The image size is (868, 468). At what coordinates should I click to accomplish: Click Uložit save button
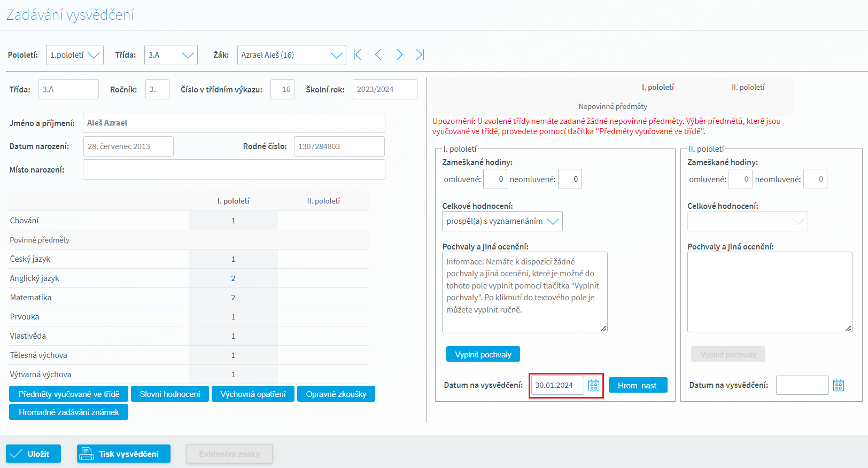click(33, 454)
